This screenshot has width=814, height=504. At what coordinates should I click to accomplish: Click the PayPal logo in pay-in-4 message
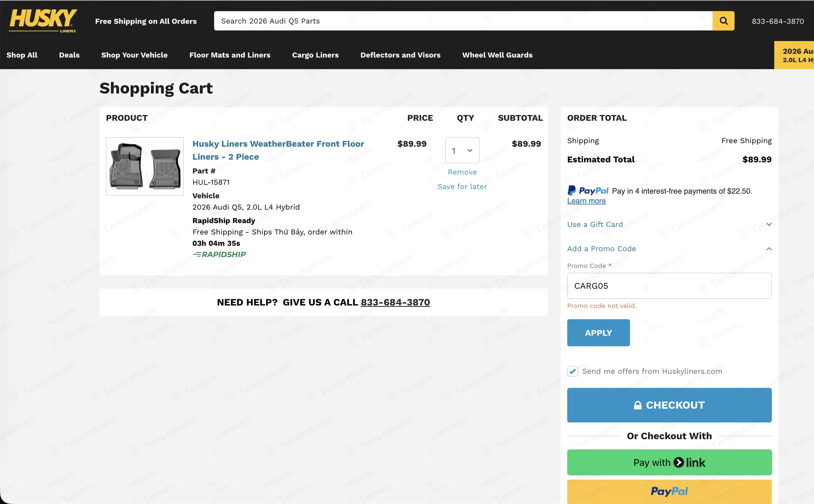tap(588, 191)
